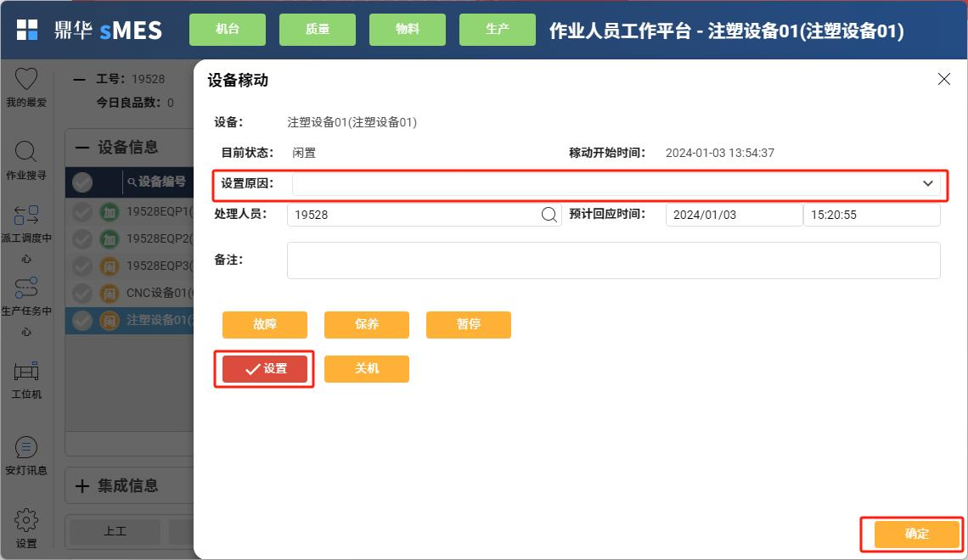Open the 物料 top menu
This screenshot has width=968, height=560.
tap(408, 30)
